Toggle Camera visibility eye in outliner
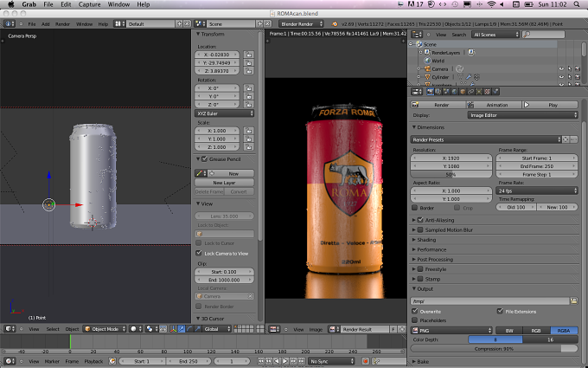Image resolution: width=588 pixels, height=368 pixels. click(561, 68)
